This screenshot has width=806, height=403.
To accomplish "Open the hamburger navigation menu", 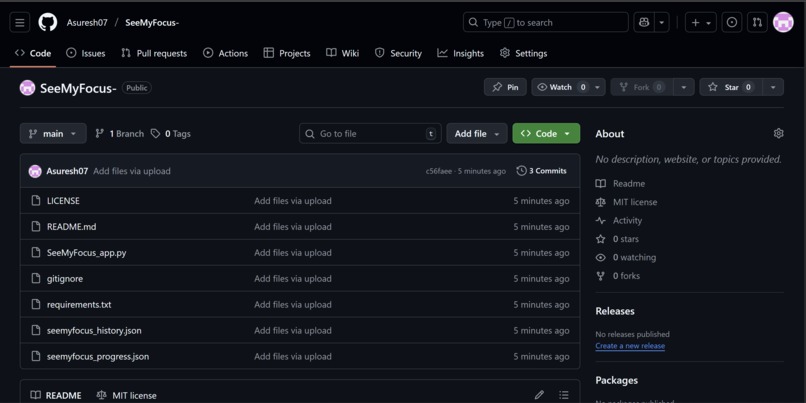I will coord(20,23).
